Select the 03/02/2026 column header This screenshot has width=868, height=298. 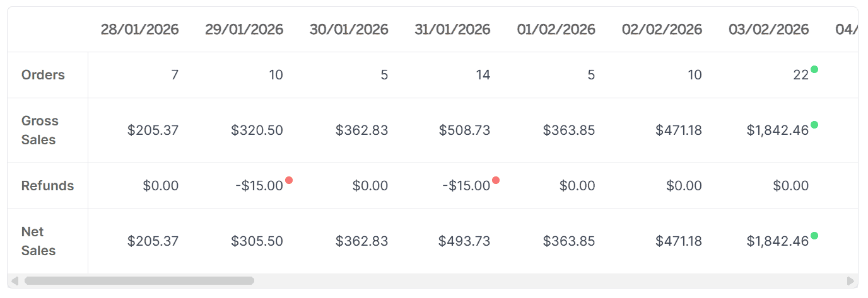pyautogui.click(x=768, y=30)
